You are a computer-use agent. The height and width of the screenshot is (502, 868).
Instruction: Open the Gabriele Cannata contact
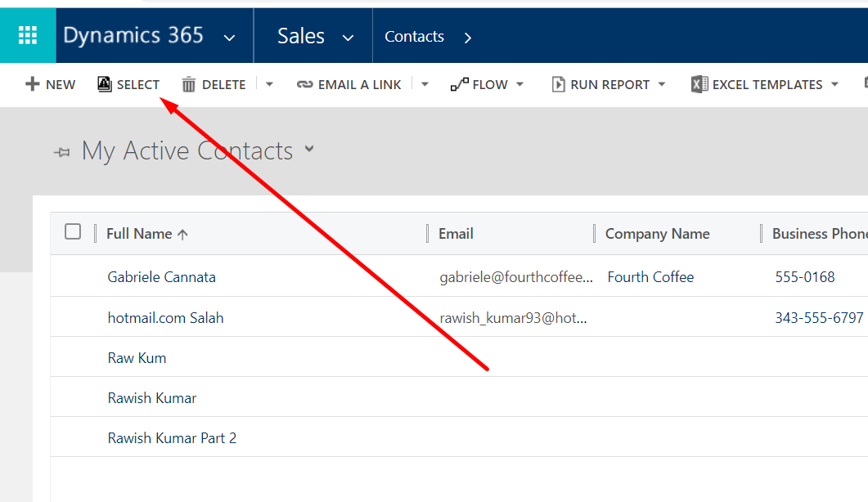click(x=162, y=277)
